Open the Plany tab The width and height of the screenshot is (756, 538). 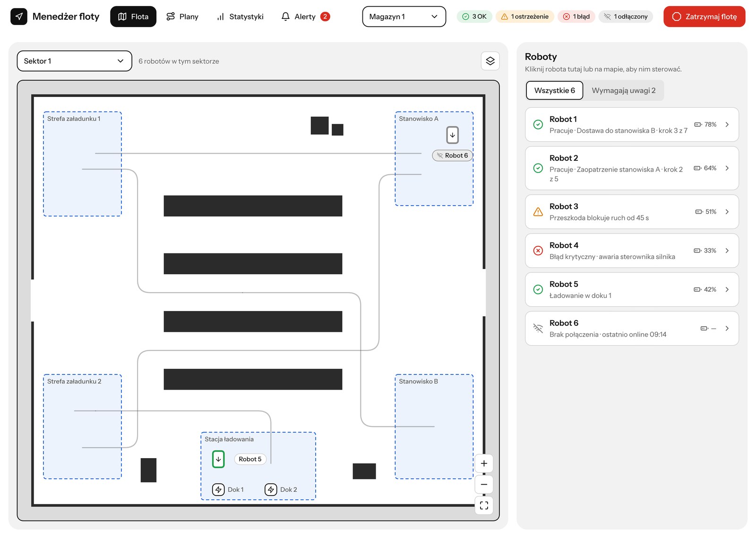click(182, 17)
